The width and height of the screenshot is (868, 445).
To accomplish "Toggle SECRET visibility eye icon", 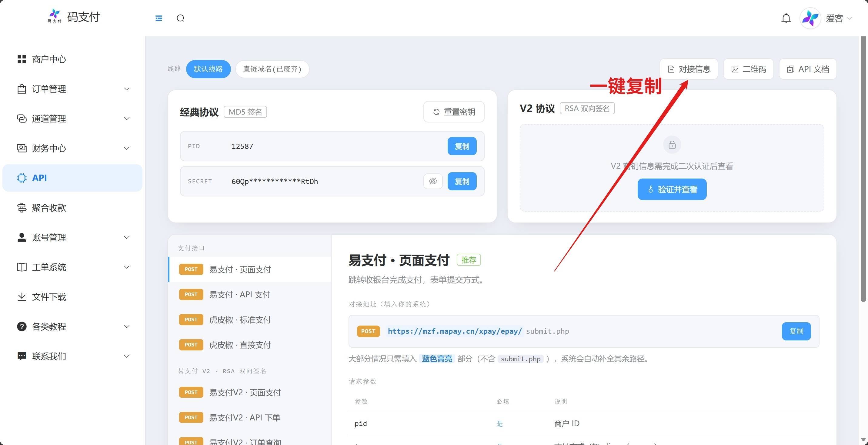I will (433, 181).
